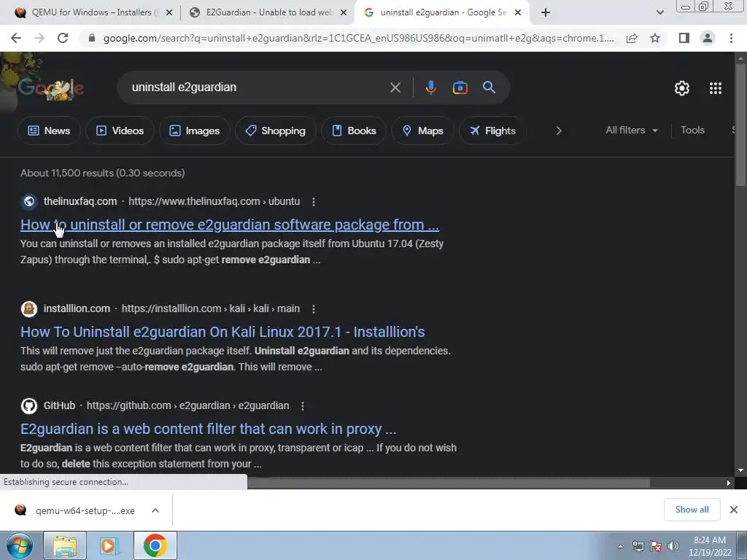Close the uninstall e2guardian Google Search tab
Screen dimensions: 747x560
519,13
